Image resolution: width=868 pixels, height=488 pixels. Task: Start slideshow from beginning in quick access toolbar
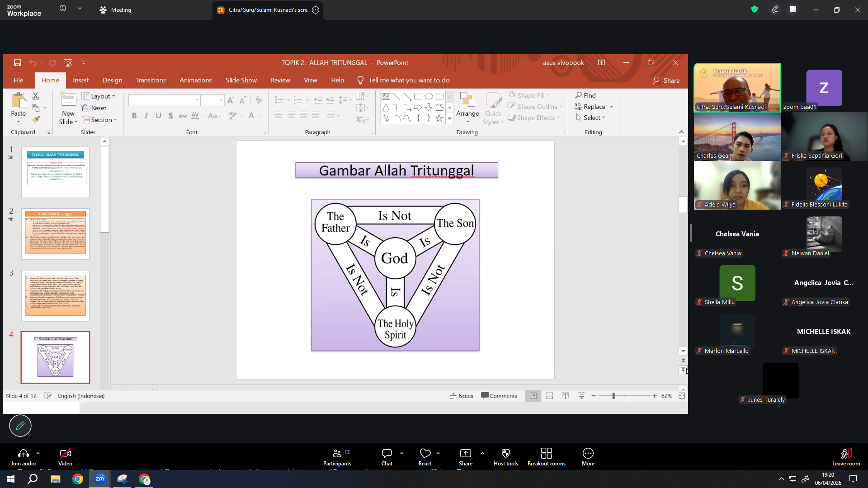click(68, 63)
